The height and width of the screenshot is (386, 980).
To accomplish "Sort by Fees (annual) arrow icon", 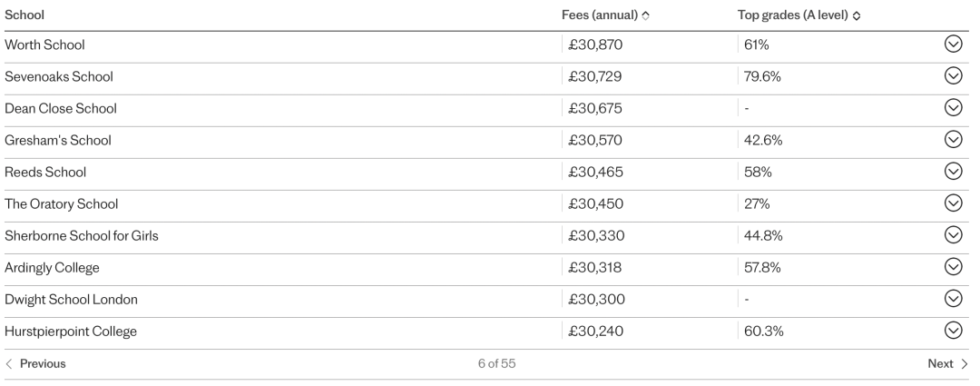I will [x=646, y=15].
